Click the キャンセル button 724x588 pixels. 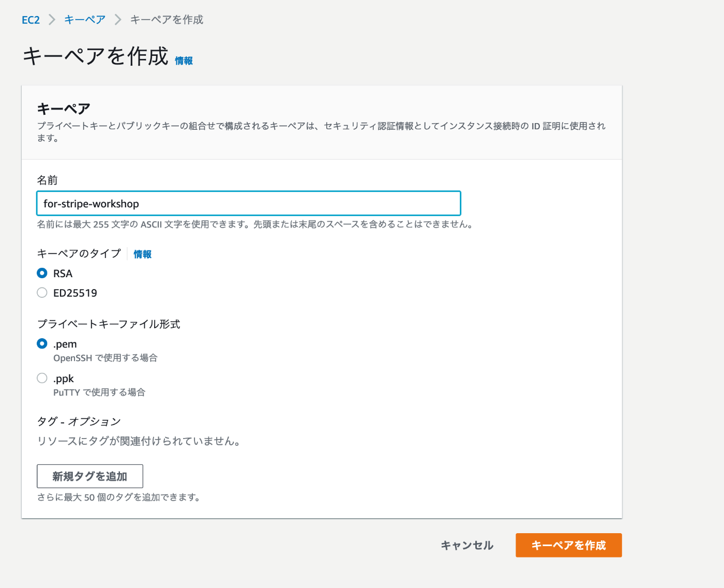tap(466, 545)
